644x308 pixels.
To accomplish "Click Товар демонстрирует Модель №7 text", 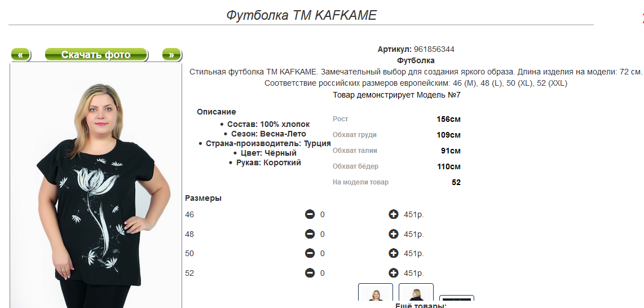I will pyautogui.click(x=397, y=95).
